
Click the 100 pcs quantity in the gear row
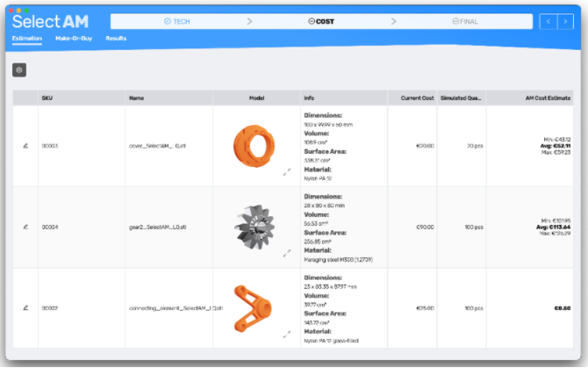click(474, 227)
